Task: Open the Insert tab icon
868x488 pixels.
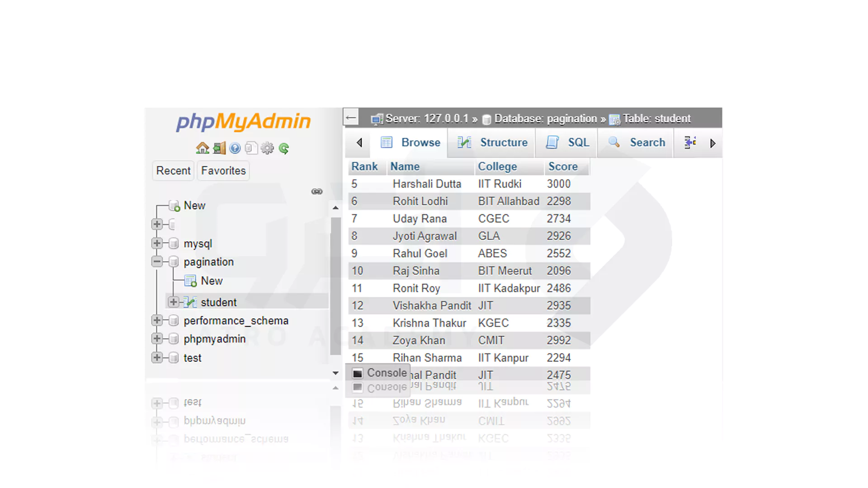Action: 690,142
